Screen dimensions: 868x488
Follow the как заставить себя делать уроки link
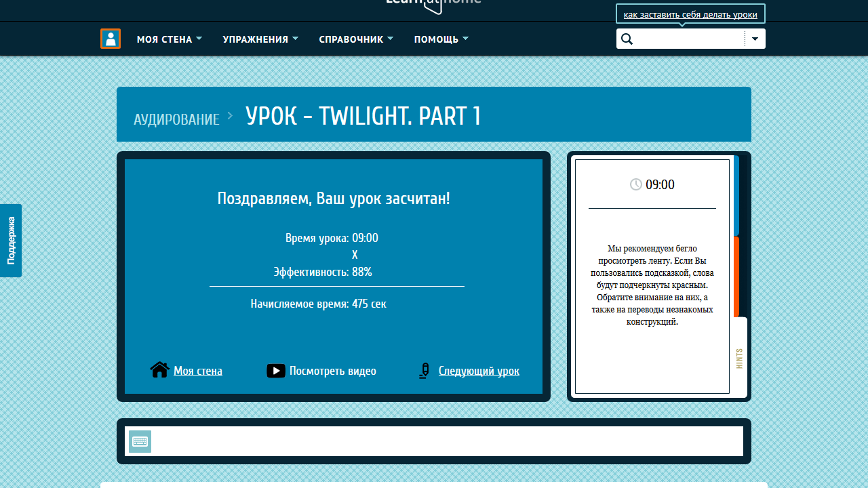[690, 14]
